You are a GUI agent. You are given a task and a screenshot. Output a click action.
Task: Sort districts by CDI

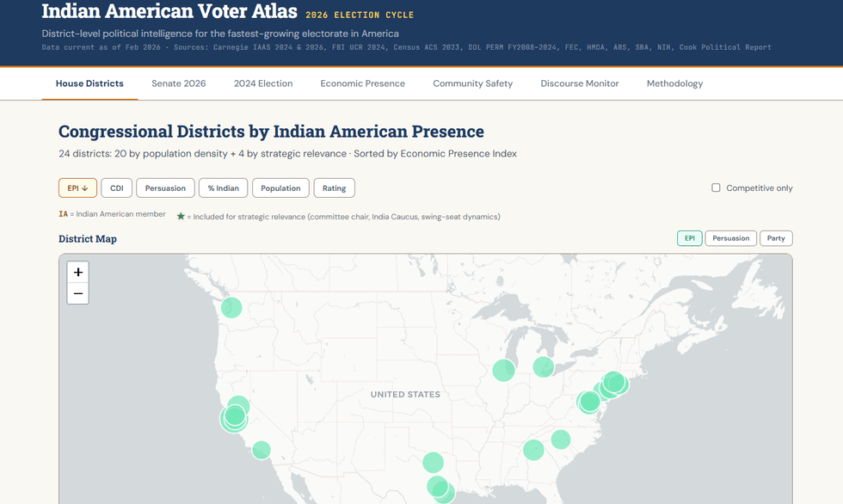coord(116,187)
